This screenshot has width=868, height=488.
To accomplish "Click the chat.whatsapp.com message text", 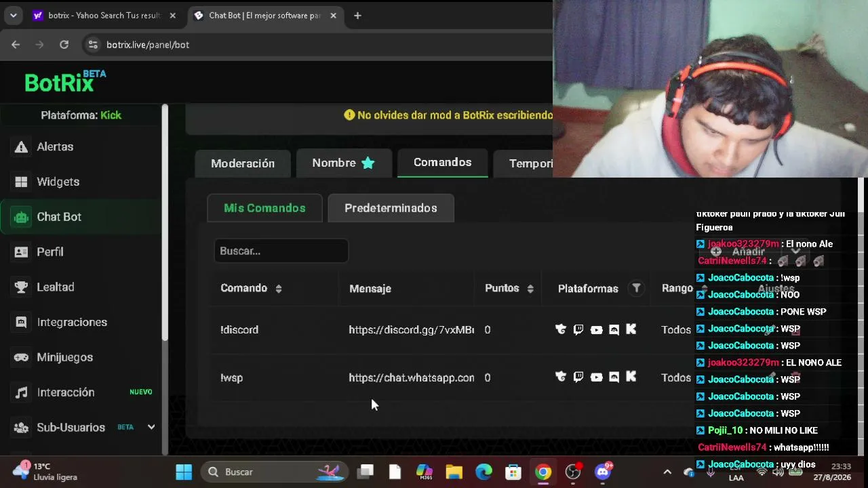I will pyautogui.click(x=411, y=378).
